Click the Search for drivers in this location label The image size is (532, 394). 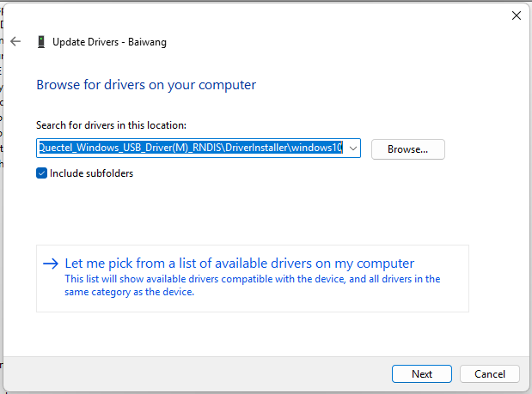[111, 125]
